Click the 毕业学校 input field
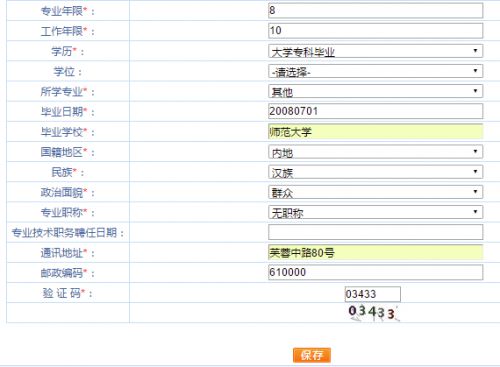500x367 pixels. coord(375,131)
